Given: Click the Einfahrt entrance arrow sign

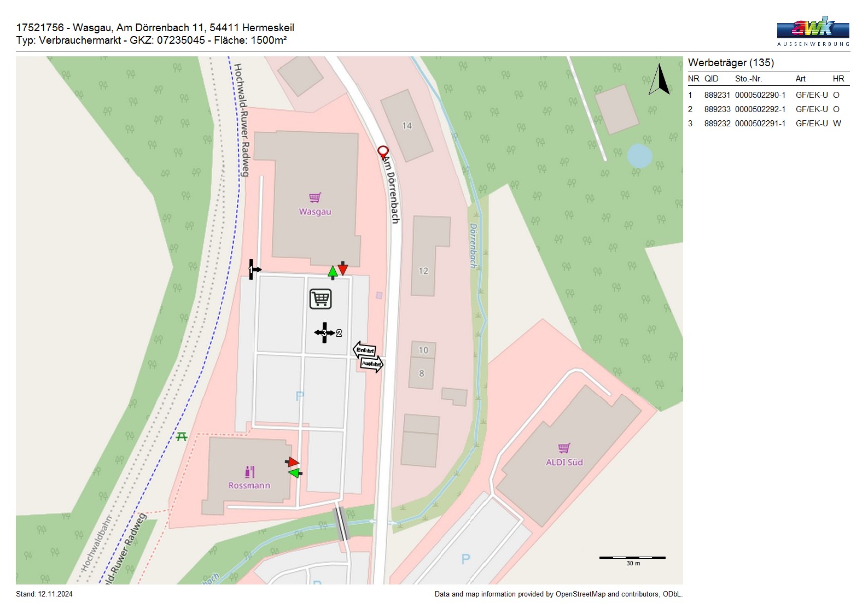Looking at the screenshot, I should point(364,350).
